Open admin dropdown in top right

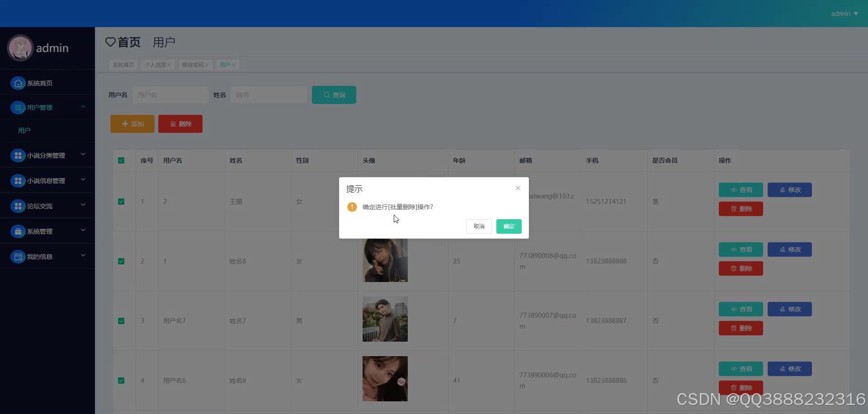point(844,14)
